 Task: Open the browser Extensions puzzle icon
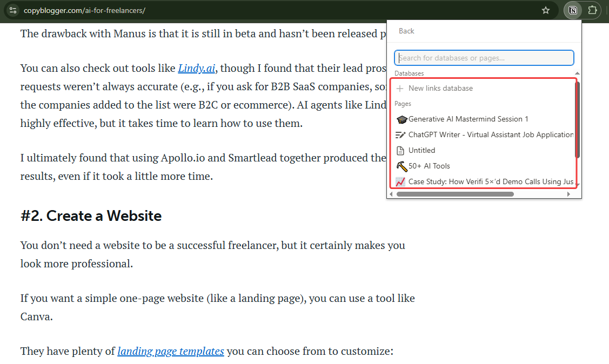click(x=592, y=10)
